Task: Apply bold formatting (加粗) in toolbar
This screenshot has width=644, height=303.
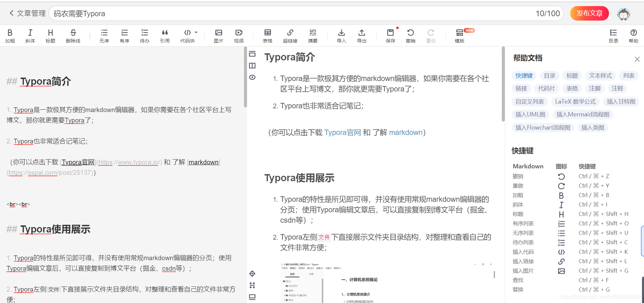Action: pyautogui.click(x=10, y=36)
